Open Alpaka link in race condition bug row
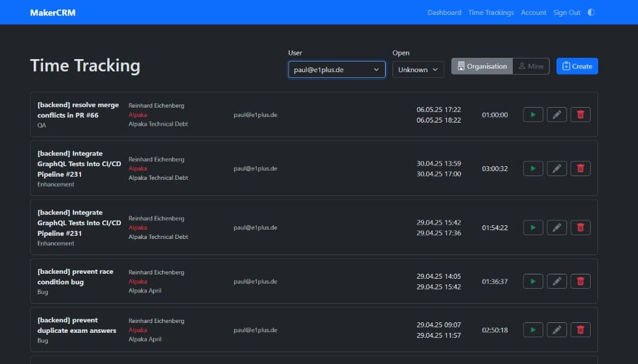This screenshot has height=364, width=638. tap(138, 281)
